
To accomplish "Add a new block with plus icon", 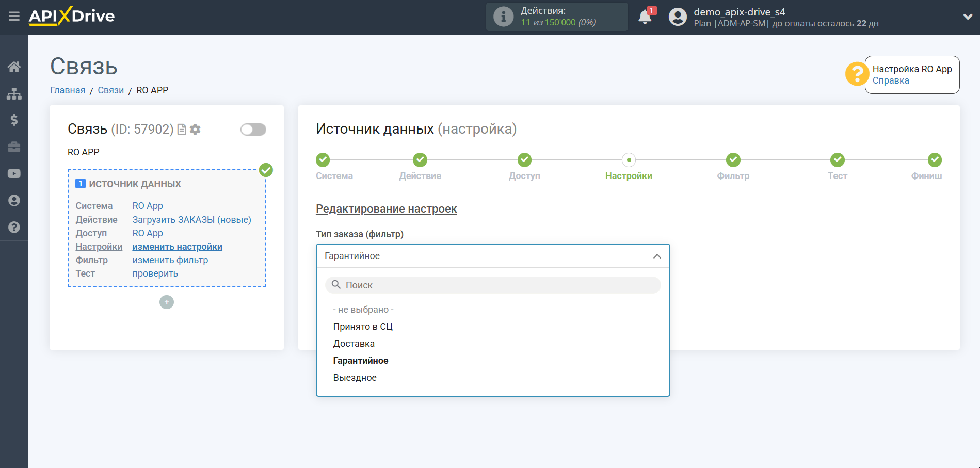I will click(167, 302).
